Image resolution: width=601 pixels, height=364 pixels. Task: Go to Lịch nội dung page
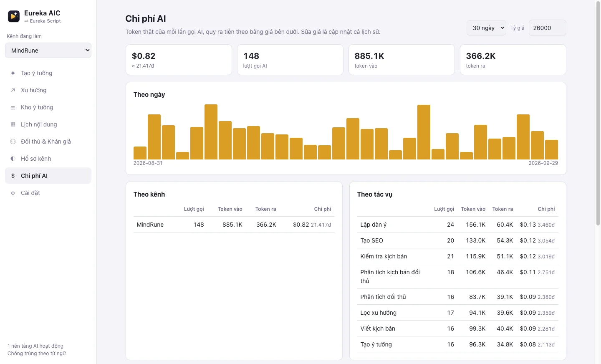pos(48,124)
